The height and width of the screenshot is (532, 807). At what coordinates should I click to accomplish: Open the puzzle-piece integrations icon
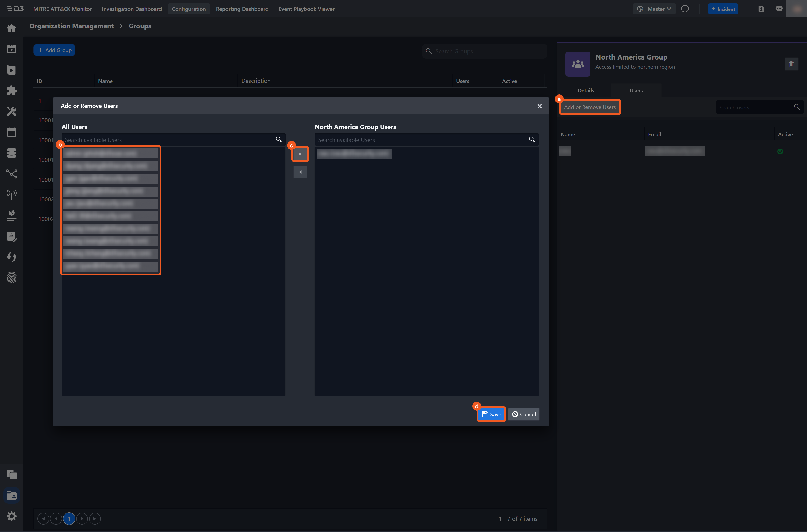click(x=11, y=90)
